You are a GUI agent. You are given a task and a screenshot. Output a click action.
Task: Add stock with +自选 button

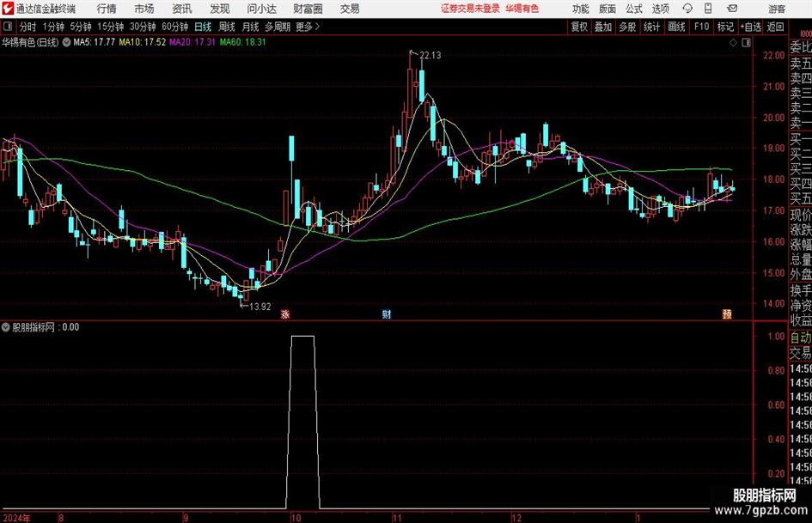point(751,27)
